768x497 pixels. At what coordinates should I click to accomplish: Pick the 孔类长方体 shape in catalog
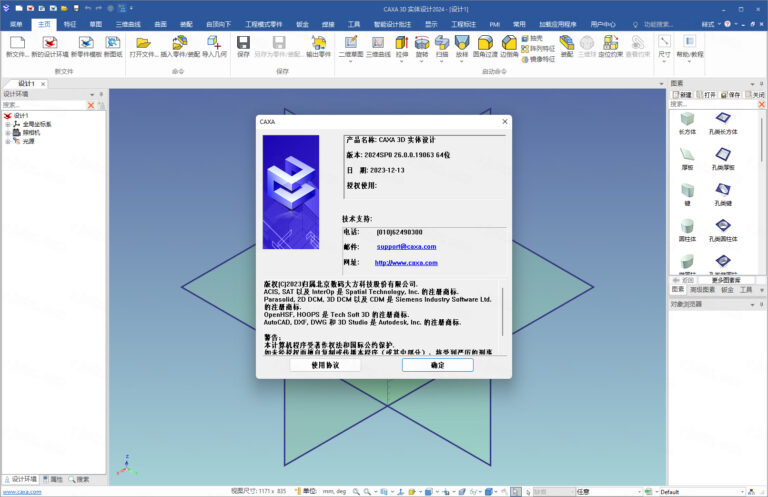tap(723, 119)
